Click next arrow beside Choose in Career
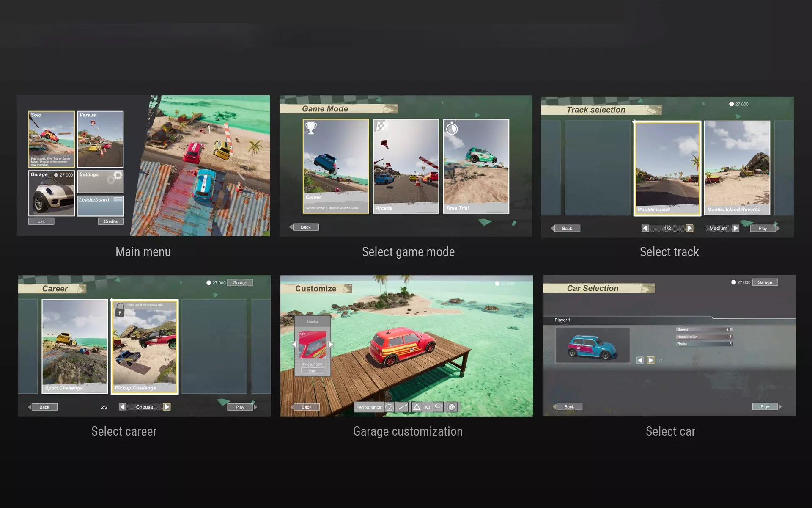This screenshot has height=508, width=812. (167, 407)
